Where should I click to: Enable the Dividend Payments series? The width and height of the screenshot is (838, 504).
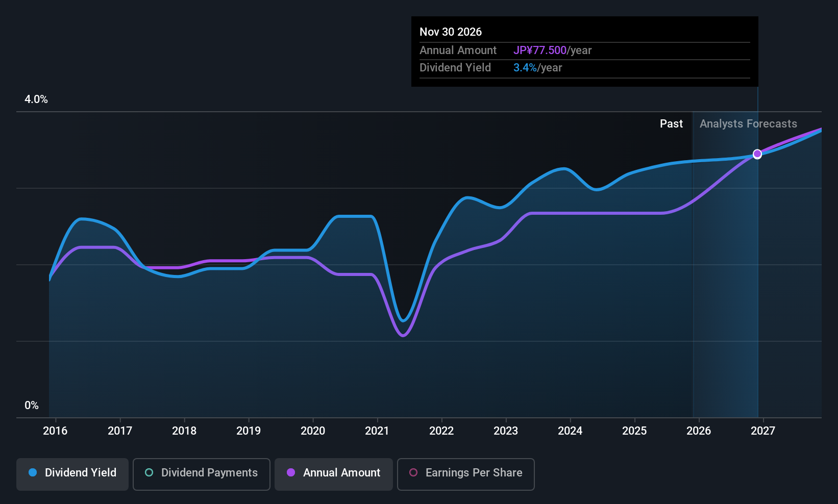pyautogui.click(x=201, y=474)
